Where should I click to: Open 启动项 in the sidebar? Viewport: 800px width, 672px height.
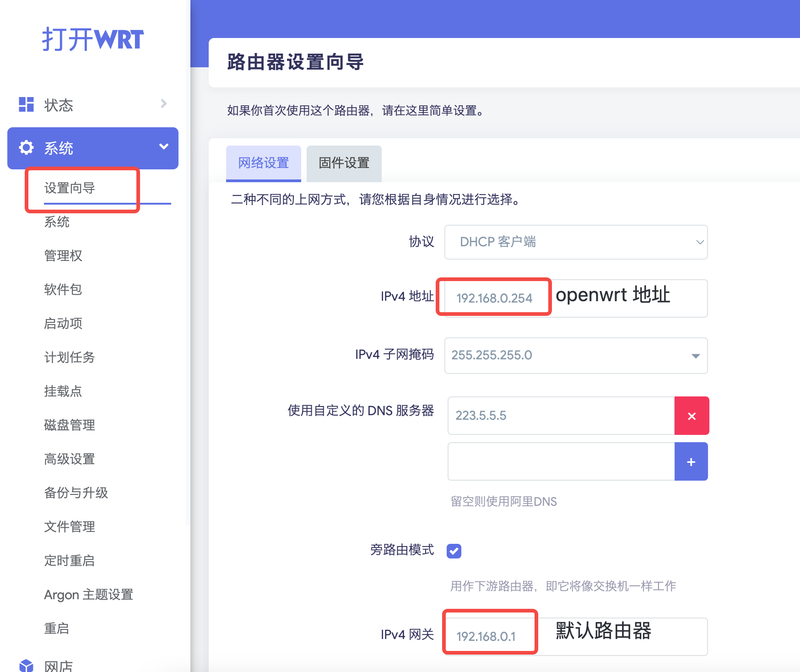click(x=63, y=323)
